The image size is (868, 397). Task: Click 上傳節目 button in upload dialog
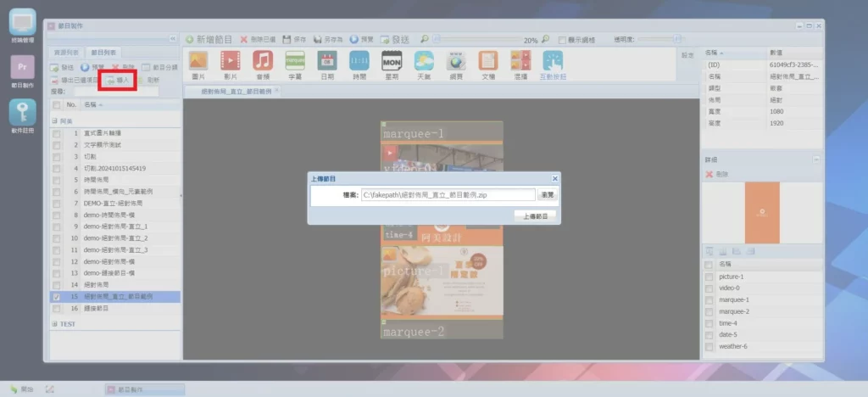535,216
